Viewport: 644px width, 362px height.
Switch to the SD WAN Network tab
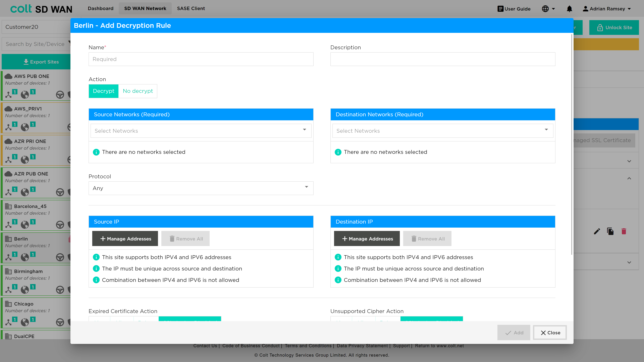[145, 9]
